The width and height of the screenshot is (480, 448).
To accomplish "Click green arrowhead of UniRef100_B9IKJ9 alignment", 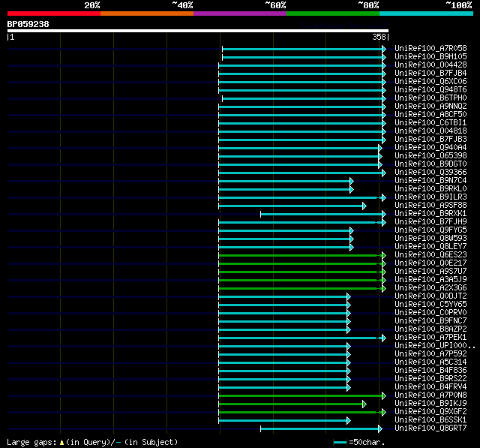I will 364,404.
